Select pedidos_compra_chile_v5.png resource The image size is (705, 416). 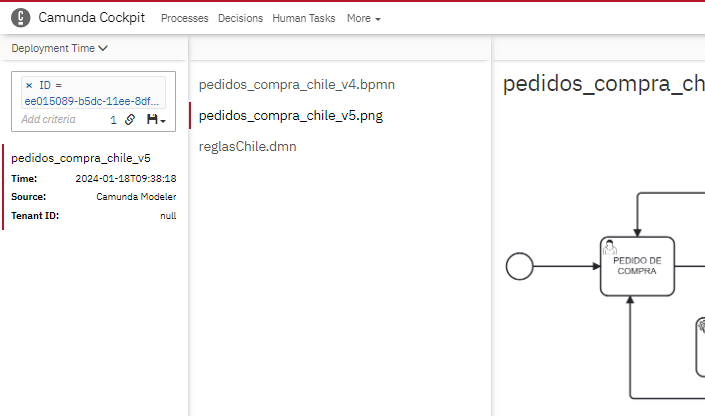click(x=291, y=115)
